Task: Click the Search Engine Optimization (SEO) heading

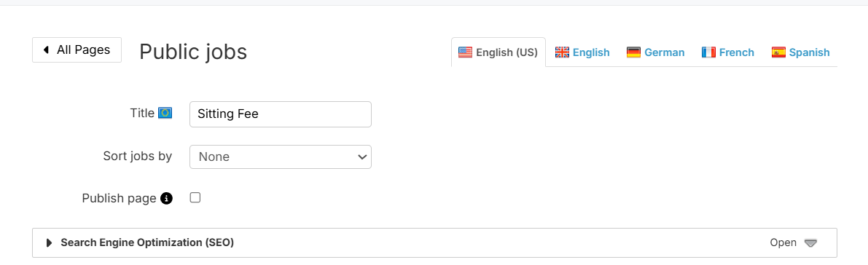Action: click(147, 242)
